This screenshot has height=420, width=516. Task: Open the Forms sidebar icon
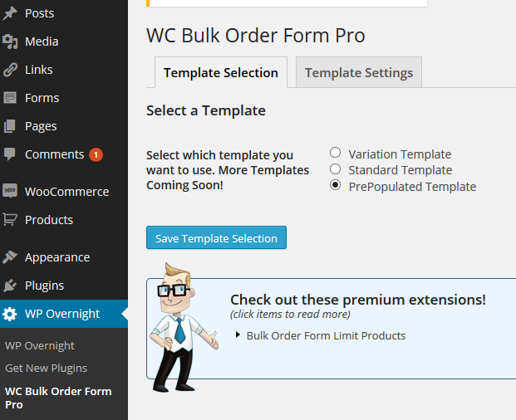[x=10, y=98]
